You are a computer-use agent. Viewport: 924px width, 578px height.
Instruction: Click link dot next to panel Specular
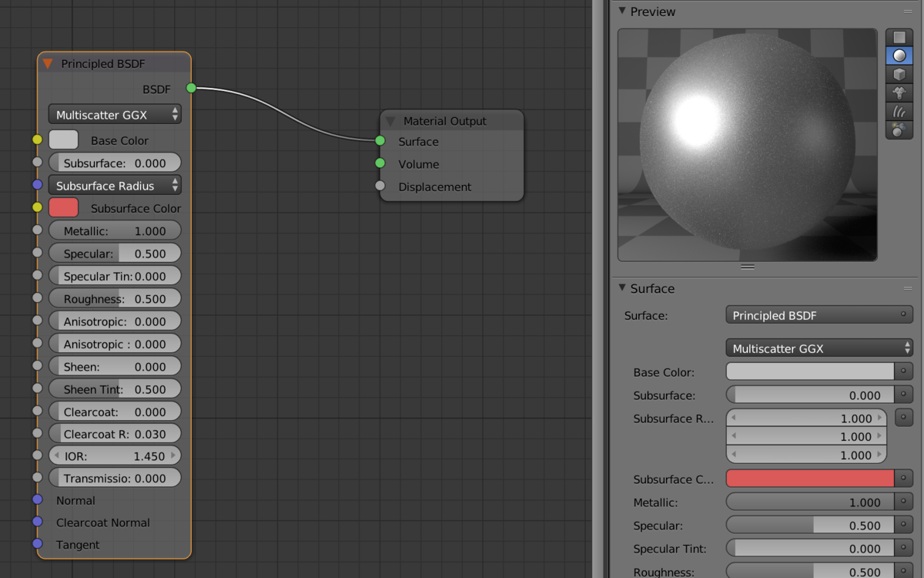tap(904, 525)
